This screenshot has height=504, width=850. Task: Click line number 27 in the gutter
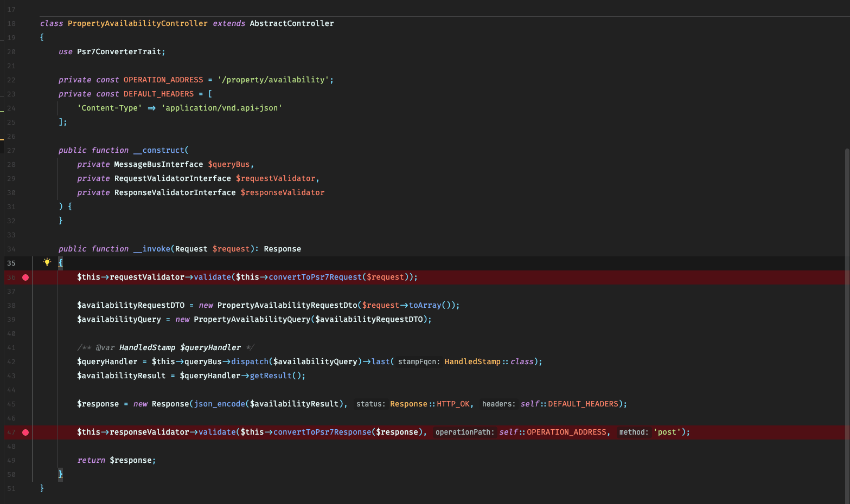pyautogui.click(x=11, y=150)
